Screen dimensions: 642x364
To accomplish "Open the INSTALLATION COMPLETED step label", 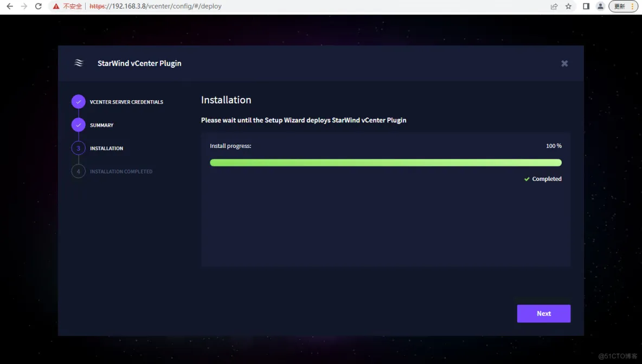I will click(x=121, y=171).
